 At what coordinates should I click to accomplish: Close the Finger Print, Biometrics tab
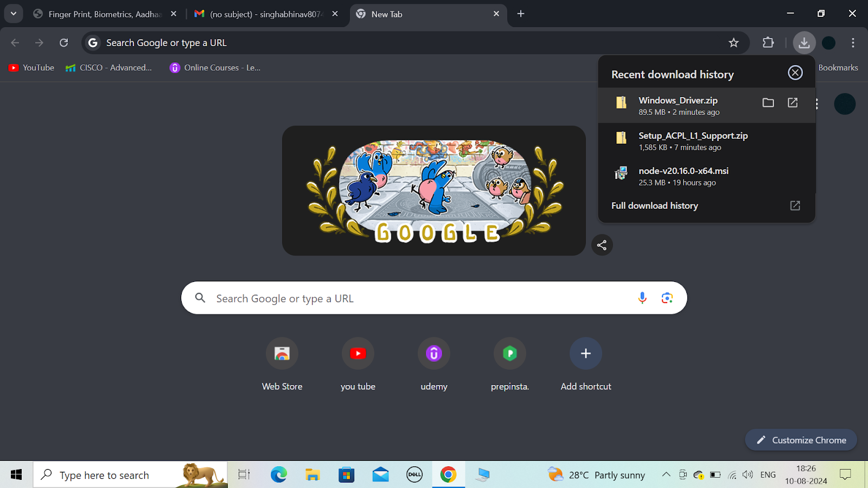(174, 14)
